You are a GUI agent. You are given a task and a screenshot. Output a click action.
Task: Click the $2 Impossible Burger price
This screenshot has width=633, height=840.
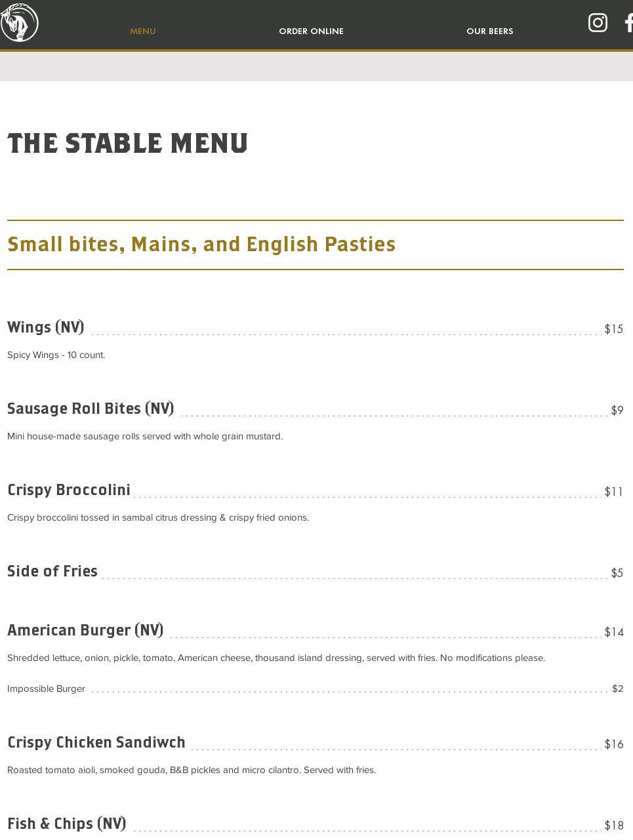tap(617, 689)
